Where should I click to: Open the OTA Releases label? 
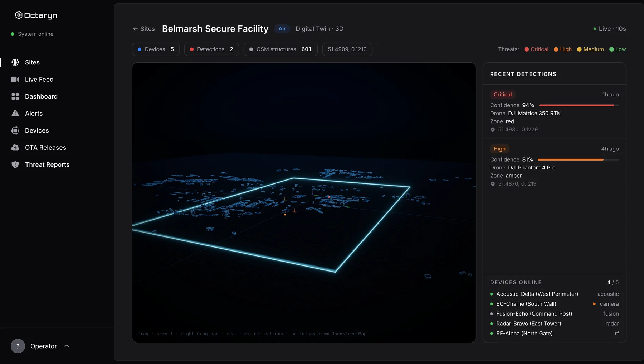click(x=45, y=148)
